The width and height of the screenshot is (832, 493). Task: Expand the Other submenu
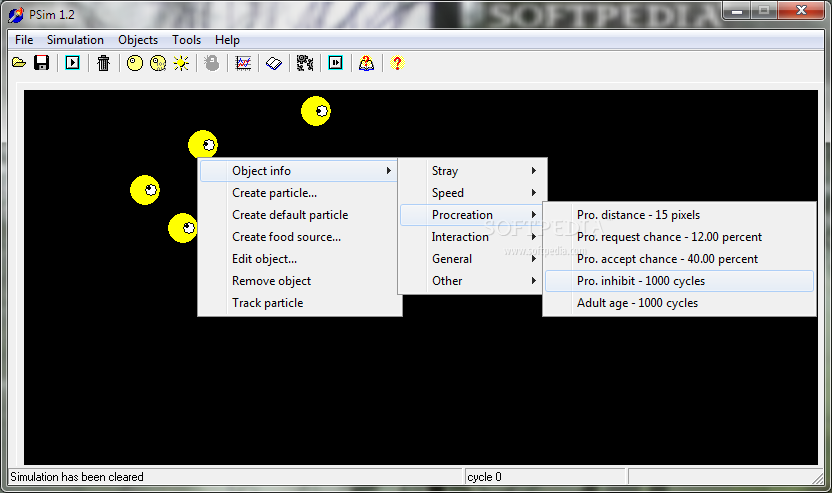[472, 281]
